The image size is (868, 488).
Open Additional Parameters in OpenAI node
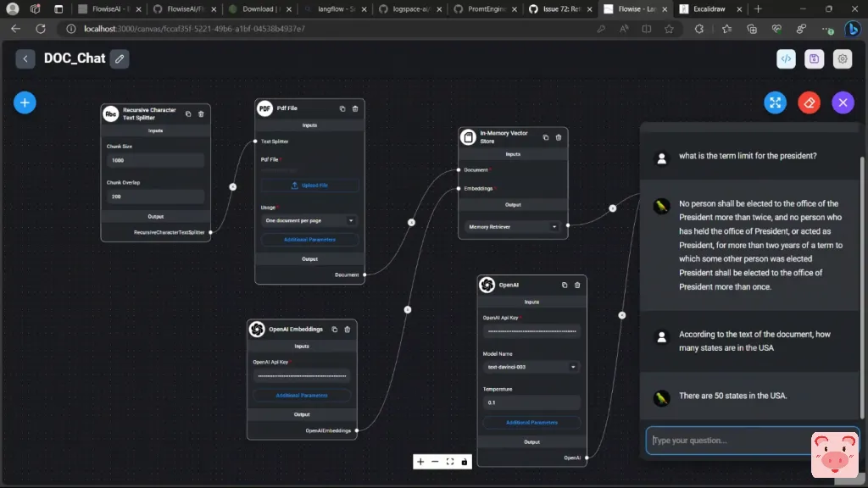531,422
